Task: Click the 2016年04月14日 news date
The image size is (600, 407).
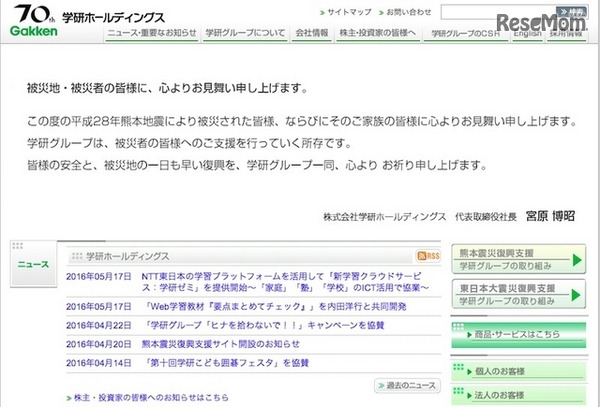Action: (x=99, y=363)
